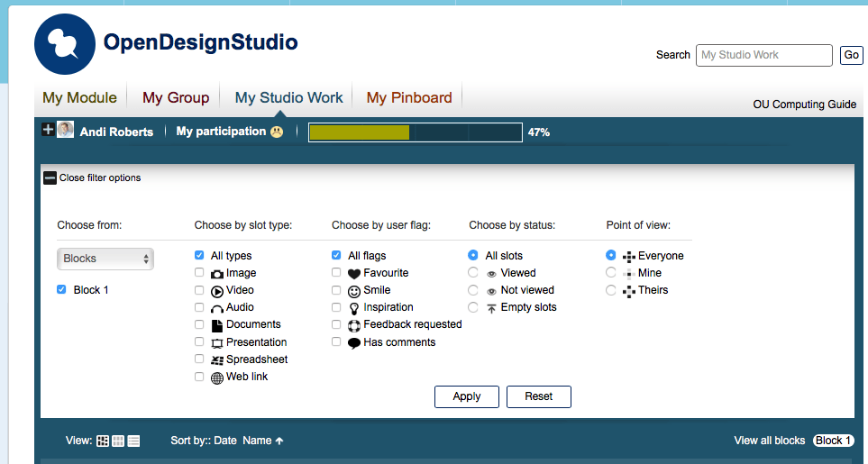The width and height of the screenshot is (868, 464).
Task: Click the Theirs point of view icon
Action: point(629,291)
